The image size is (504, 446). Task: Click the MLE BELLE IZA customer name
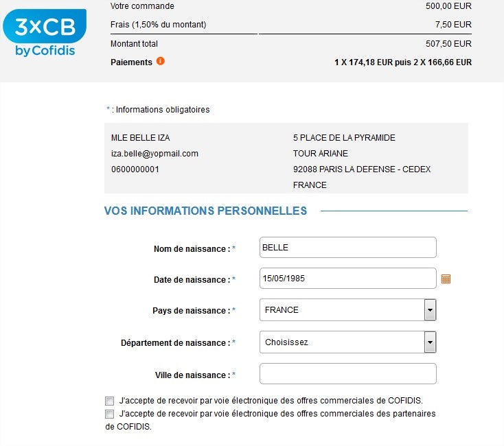point(141,138)
